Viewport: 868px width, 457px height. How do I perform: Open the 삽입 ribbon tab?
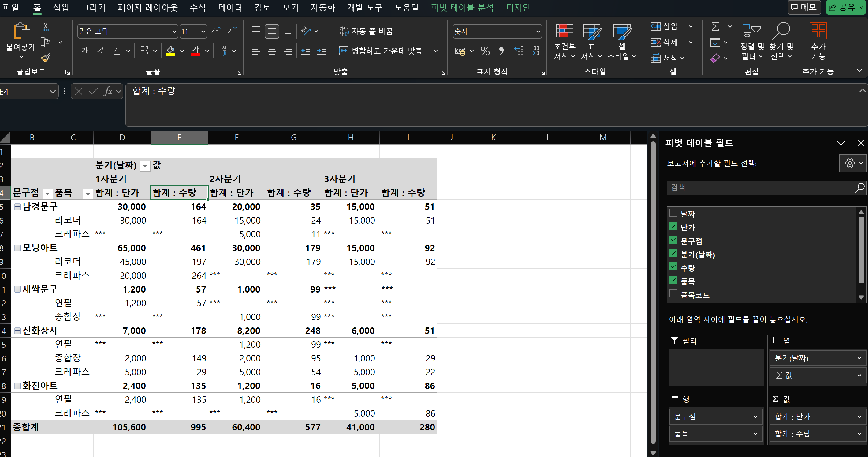click(61, 7)
